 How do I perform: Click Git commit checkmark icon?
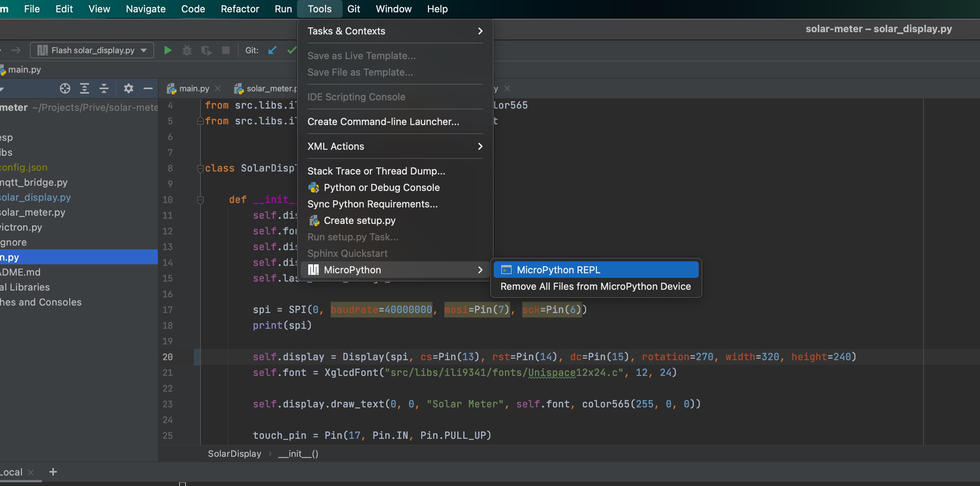coord(292,50)
